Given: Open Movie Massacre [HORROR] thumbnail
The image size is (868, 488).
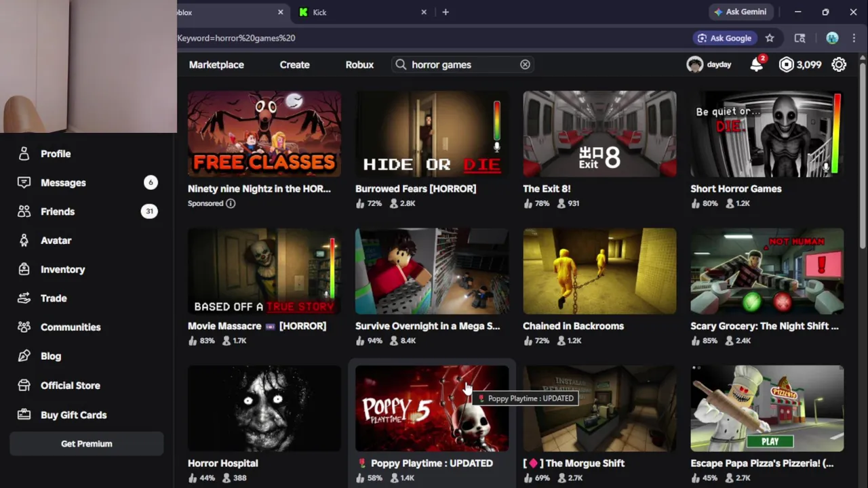Looking at the screenshot, I should (x=264, y=271).
